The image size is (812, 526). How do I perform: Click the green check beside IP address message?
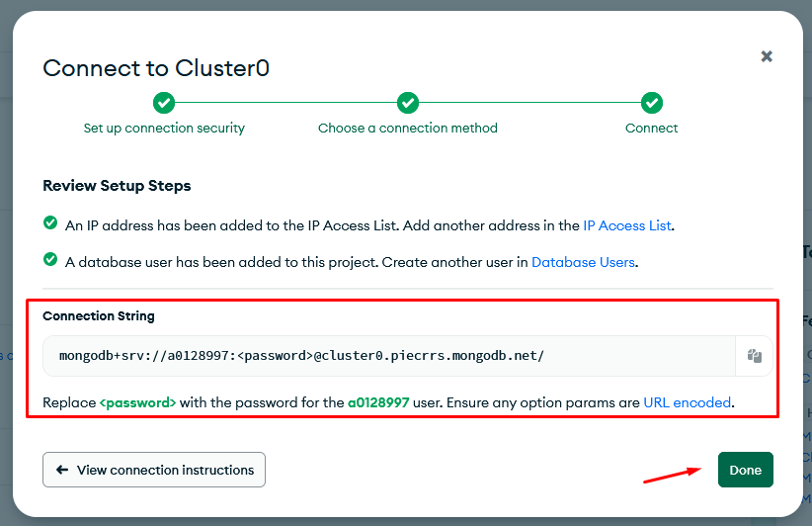(50, 224)
